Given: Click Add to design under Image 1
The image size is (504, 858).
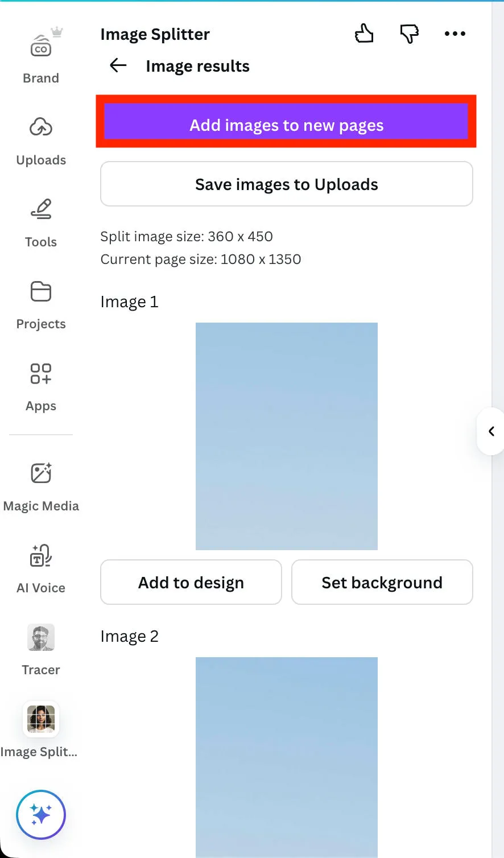Looking at the screenshot, I should tap(191, 583).
